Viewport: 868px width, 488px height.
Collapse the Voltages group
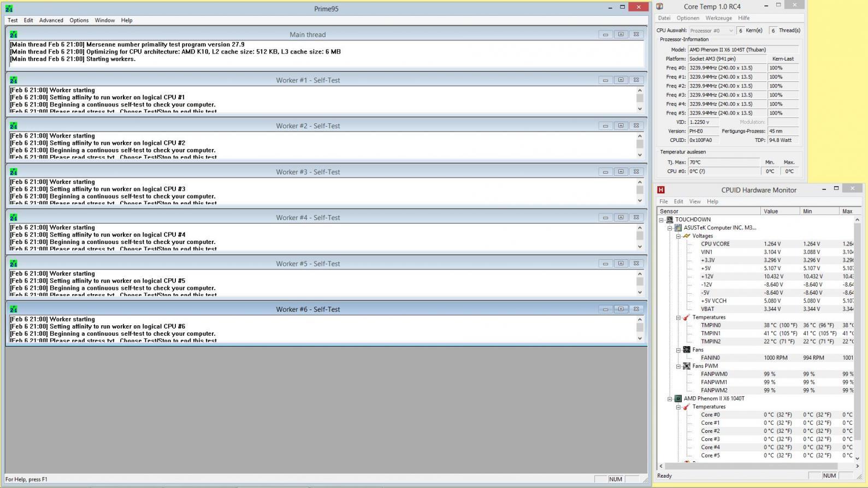[x=678, y=236]
